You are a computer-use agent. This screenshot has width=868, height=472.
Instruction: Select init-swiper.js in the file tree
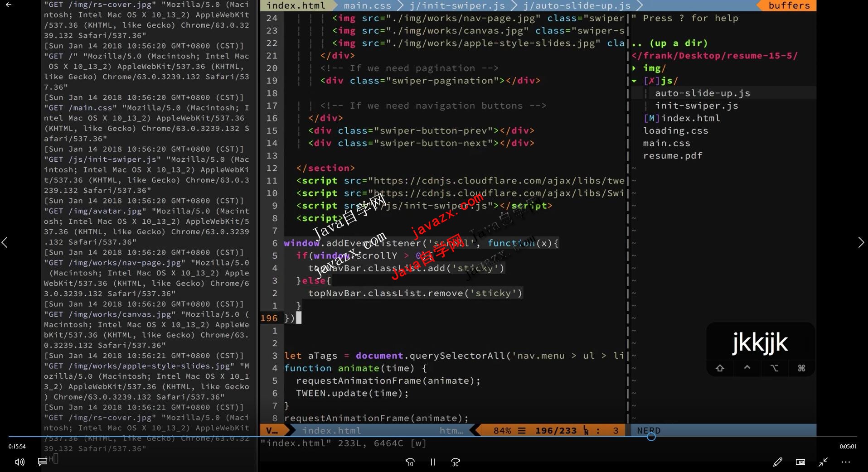(x=696, y=106)
